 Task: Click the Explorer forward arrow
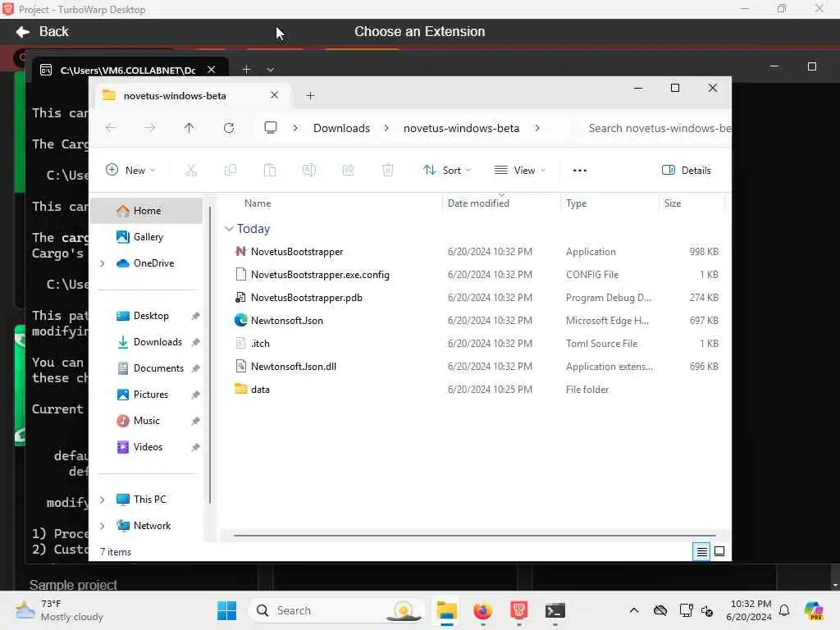pos(150,128)
